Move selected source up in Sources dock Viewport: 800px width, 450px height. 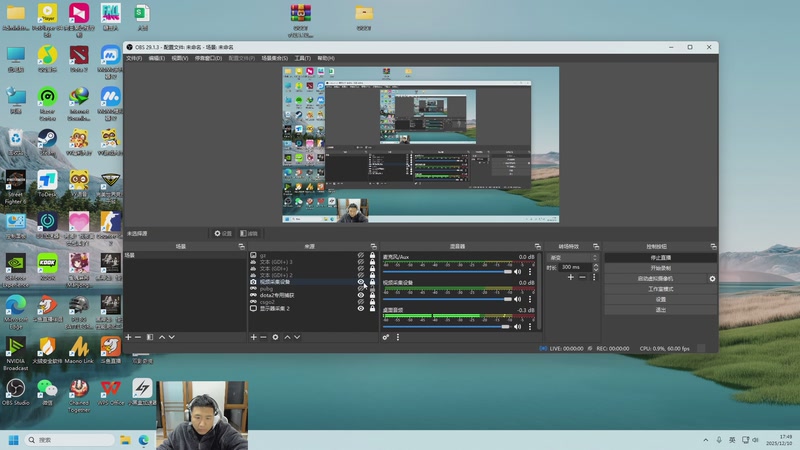pos(287,337)
